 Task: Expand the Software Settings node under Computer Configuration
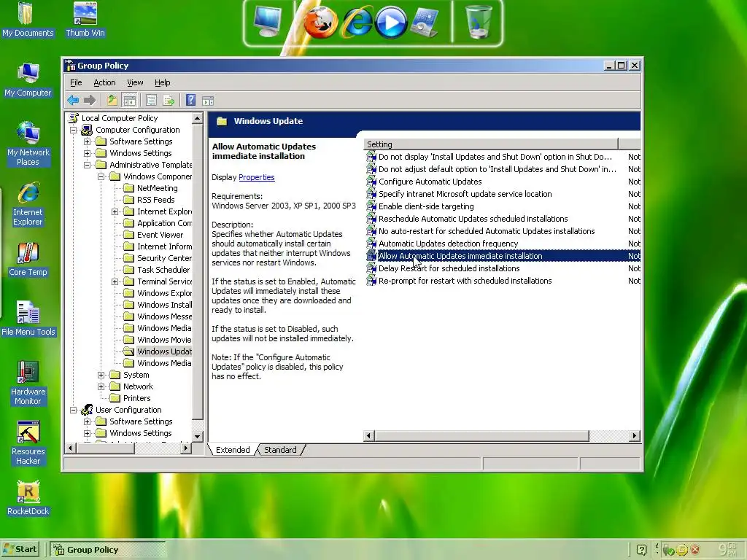[88, 141]
